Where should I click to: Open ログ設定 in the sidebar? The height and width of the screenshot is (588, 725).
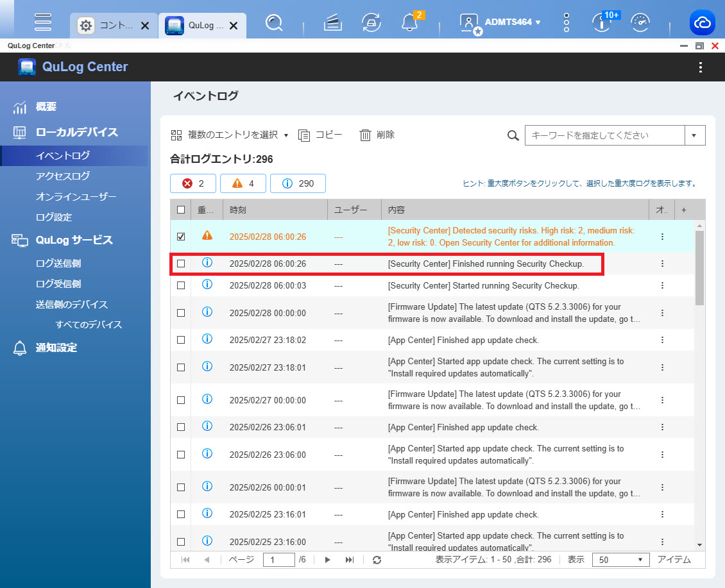tap(54, 217)
